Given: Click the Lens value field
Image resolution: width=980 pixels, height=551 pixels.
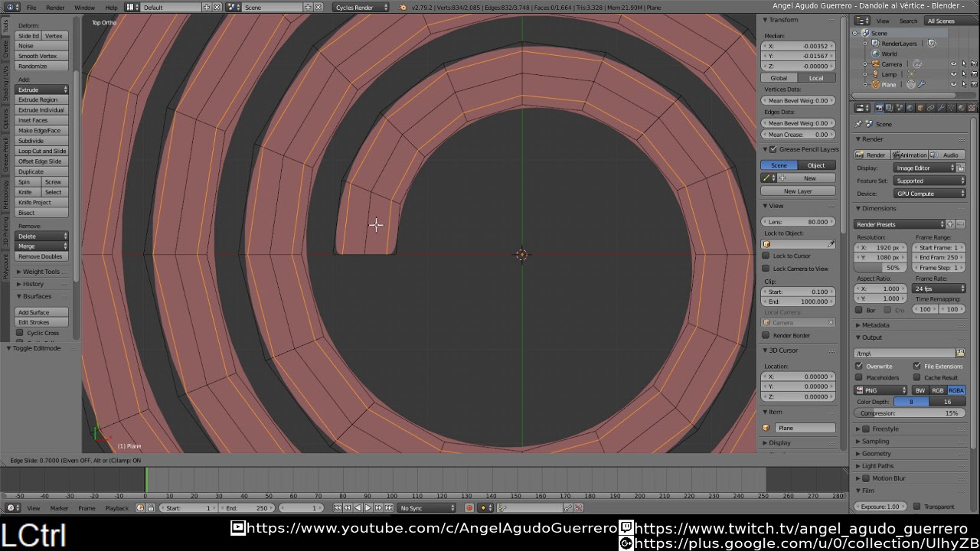Looking at the screenshot, I should point(799,222).
